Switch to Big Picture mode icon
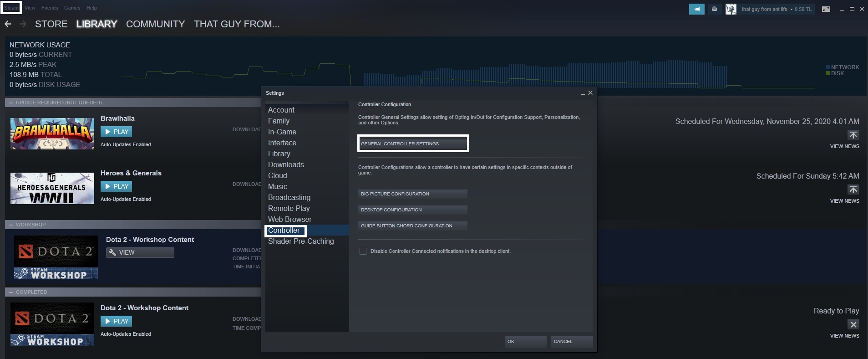 coord(826,9)
